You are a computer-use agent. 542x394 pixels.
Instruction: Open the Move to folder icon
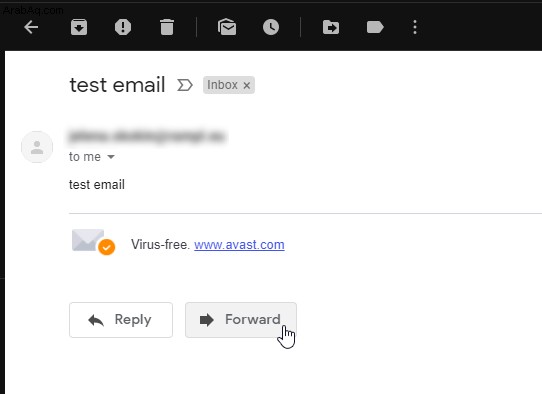click(331, 27)
